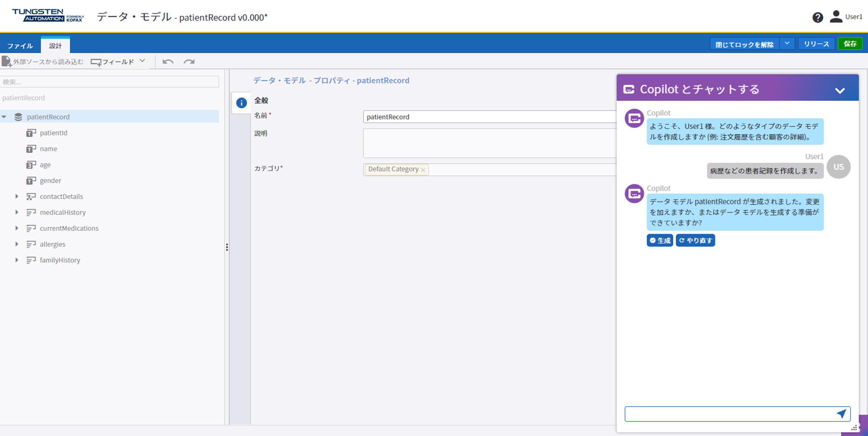Viewport: 868px width, 436px height.
Task: Click the リリース button
Action: (x=816, y=44)
